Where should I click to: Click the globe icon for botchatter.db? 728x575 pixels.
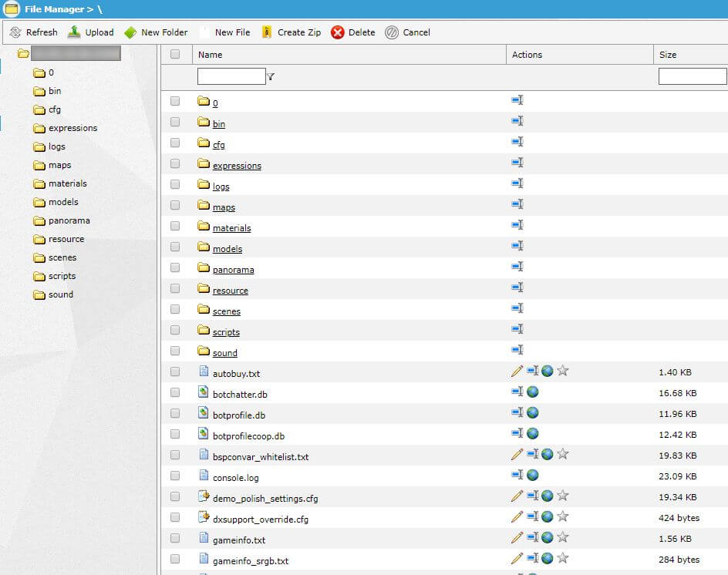pyautogui.click(x=532, y=392)
